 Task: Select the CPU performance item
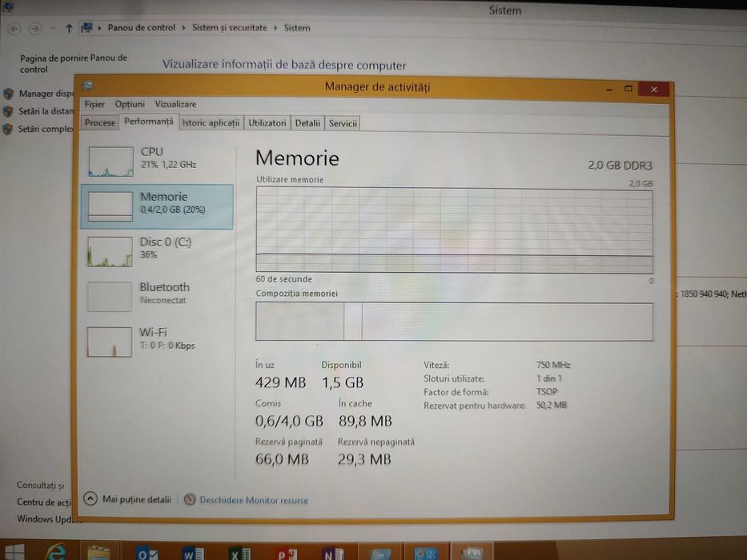(x=157, y=161)
